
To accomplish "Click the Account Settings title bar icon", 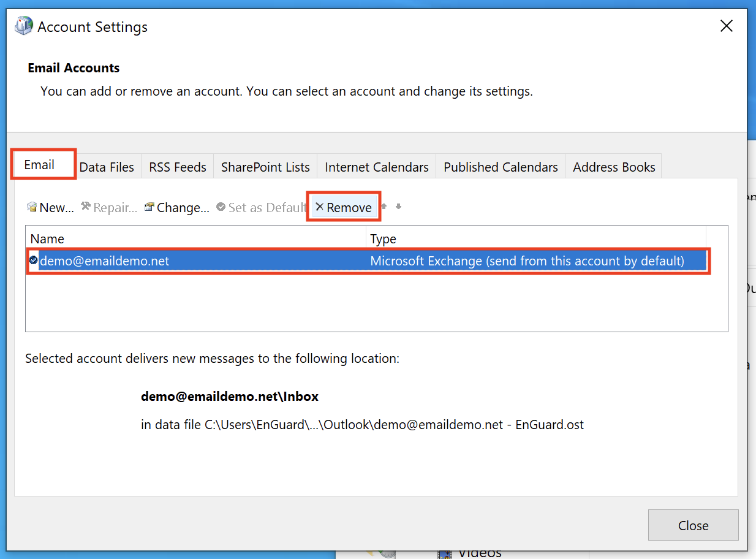I will coord(23,26).
